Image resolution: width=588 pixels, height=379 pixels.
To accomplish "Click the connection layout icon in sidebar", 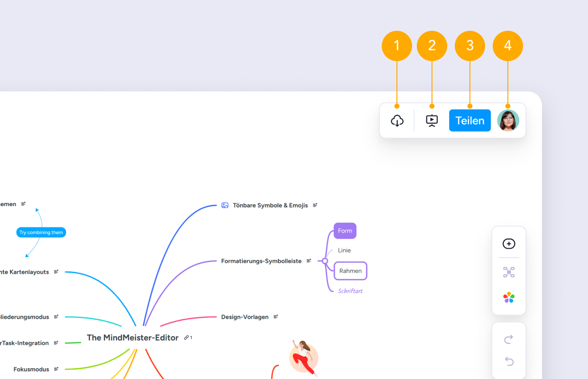I will click(509, 272).
